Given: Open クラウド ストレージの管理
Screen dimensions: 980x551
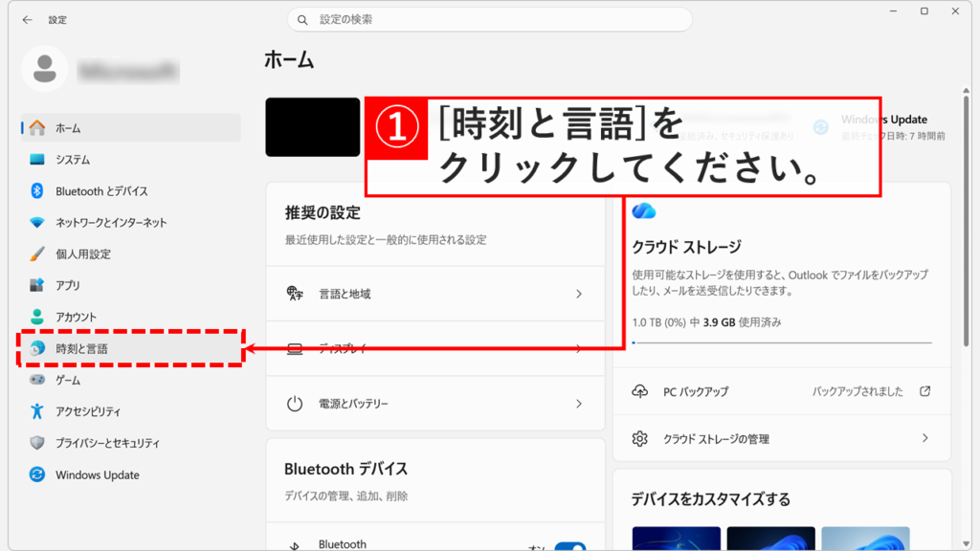Looking at the screenshot, I should click(x=782, y=438).
